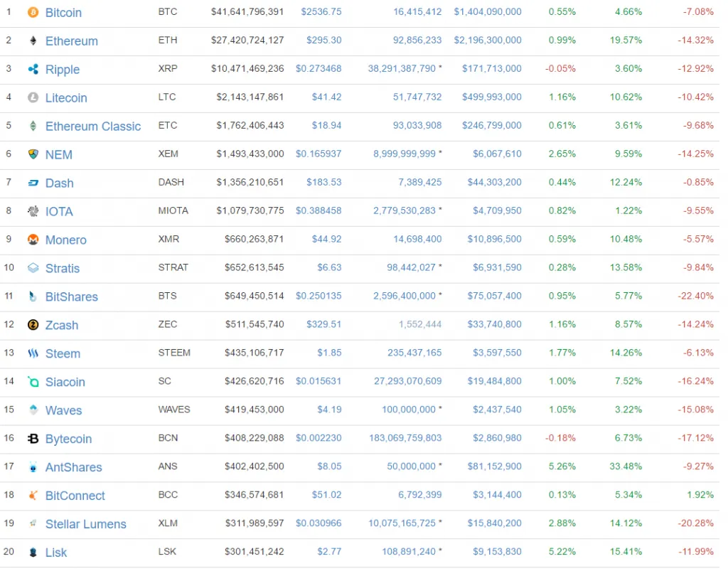The image size is (728, 571).
Task: Click the BitShares logo icon
Action: point(33,297)
